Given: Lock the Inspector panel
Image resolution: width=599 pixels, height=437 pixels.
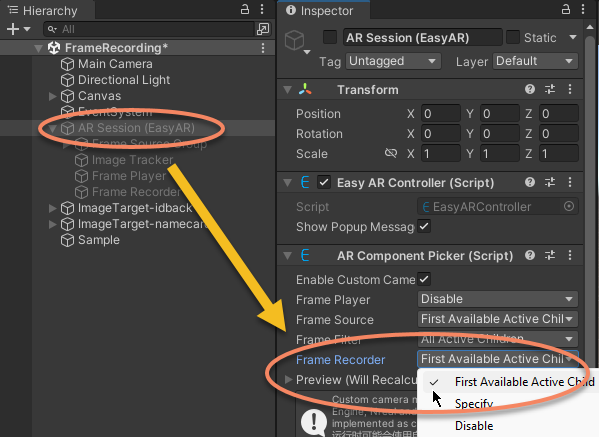Looking at the screenshot, I should [566, 9].
